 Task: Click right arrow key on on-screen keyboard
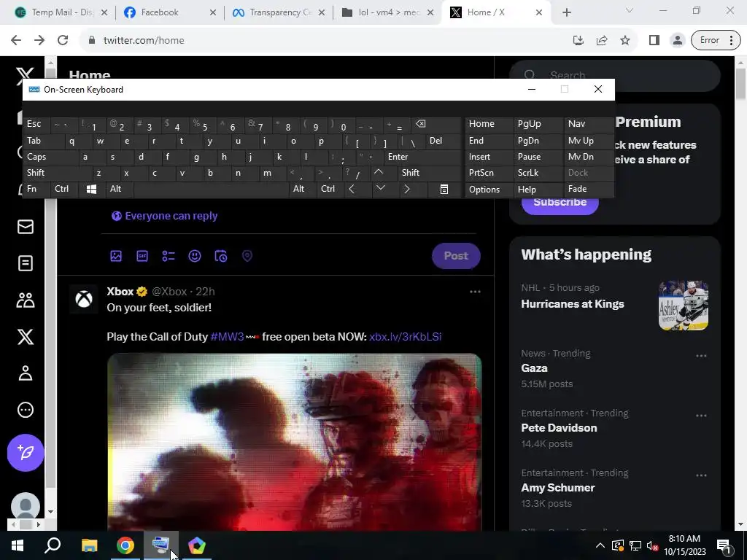(407, 189)
